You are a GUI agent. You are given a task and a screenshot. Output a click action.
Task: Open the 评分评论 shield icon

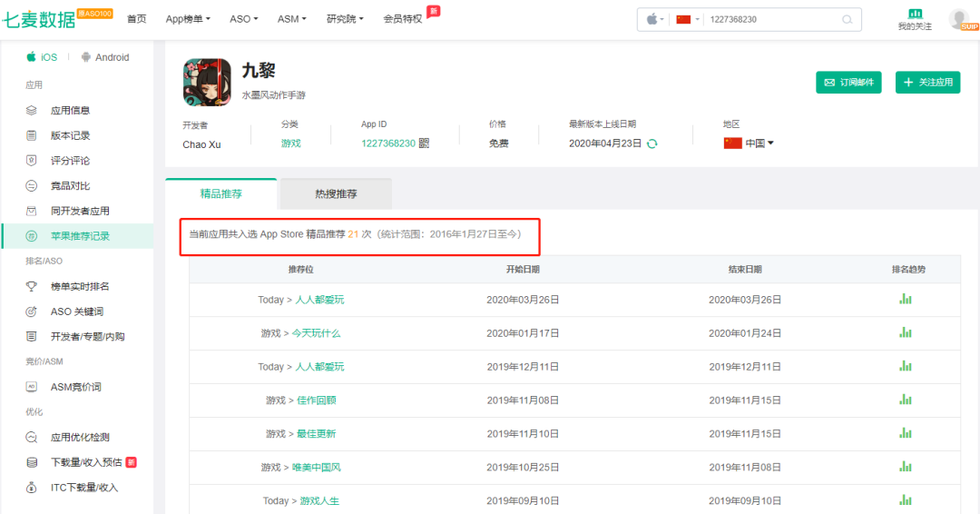point(31,160)
